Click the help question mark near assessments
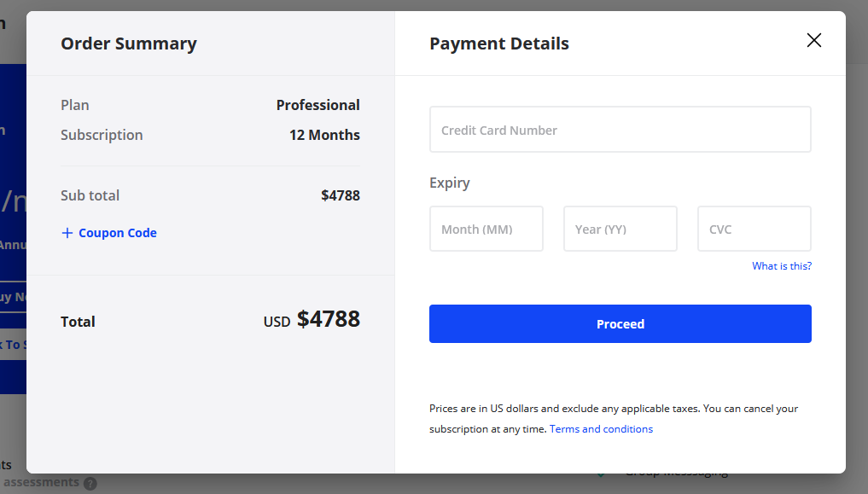 pos(90,484)
